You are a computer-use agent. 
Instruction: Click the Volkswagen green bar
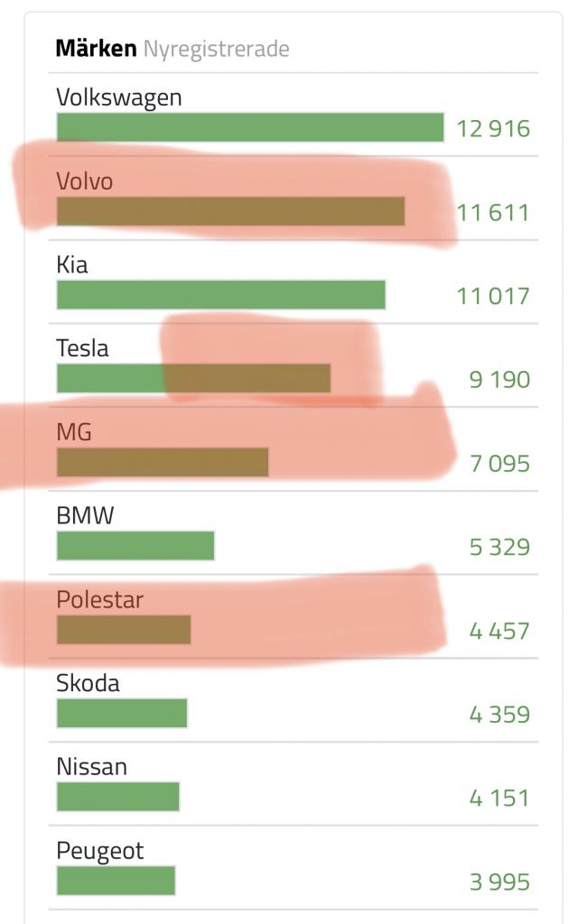tap(250, 127)
